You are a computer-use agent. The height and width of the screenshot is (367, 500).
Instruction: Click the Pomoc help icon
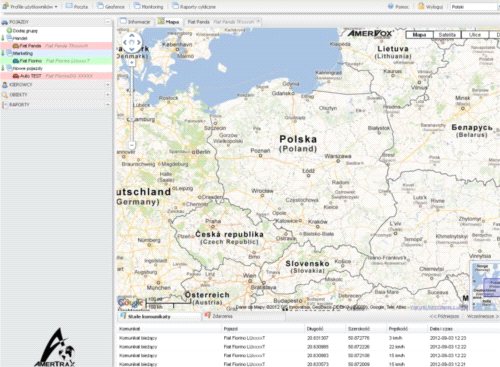391,6
